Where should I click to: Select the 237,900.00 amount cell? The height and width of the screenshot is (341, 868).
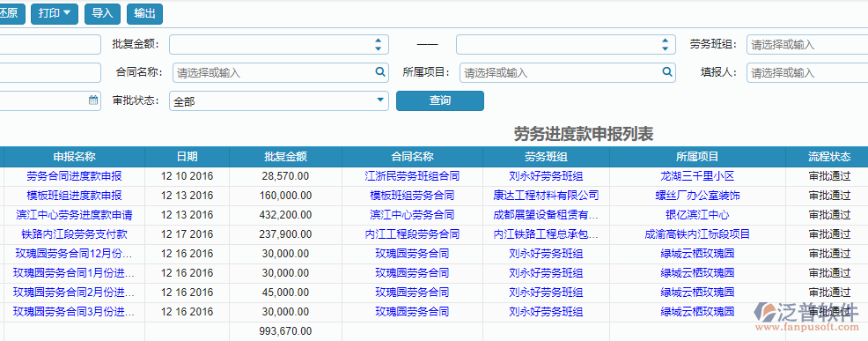285,234
